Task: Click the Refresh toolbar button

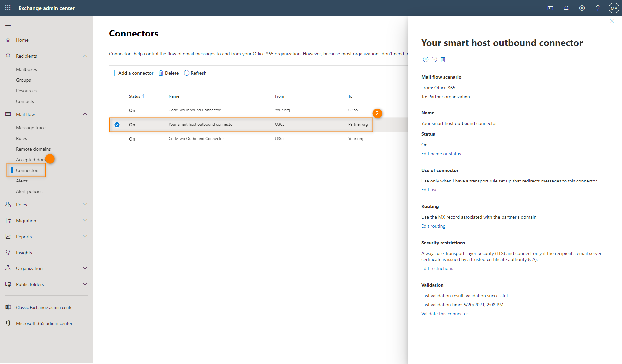Action: pos(195,73)
